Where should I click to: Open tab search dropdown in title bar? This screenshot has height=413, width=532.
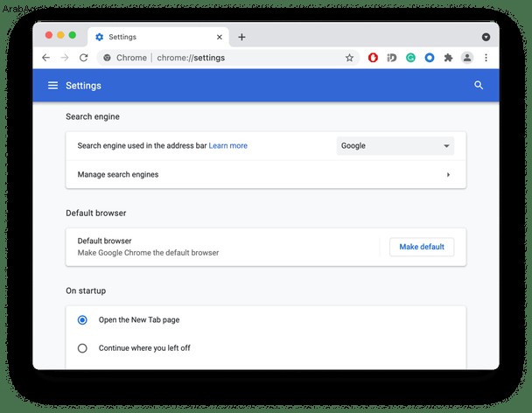point(486,37)
